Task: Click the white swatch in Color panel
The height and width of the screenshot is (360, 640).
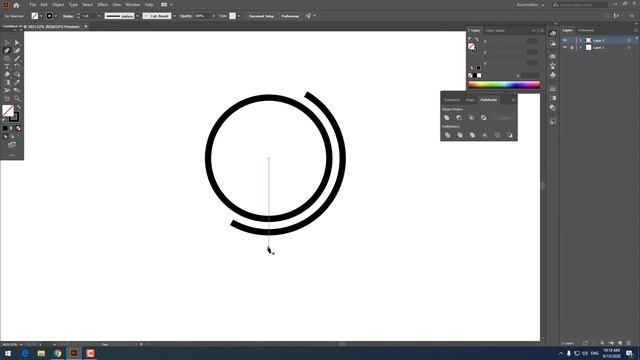Action: 479,76
